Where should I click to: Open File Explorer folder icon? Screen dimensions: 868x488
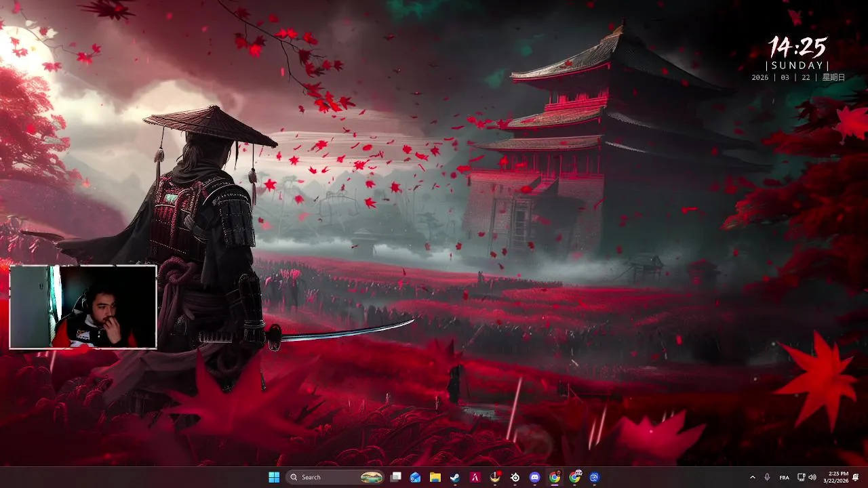click(x=435, y=477)
